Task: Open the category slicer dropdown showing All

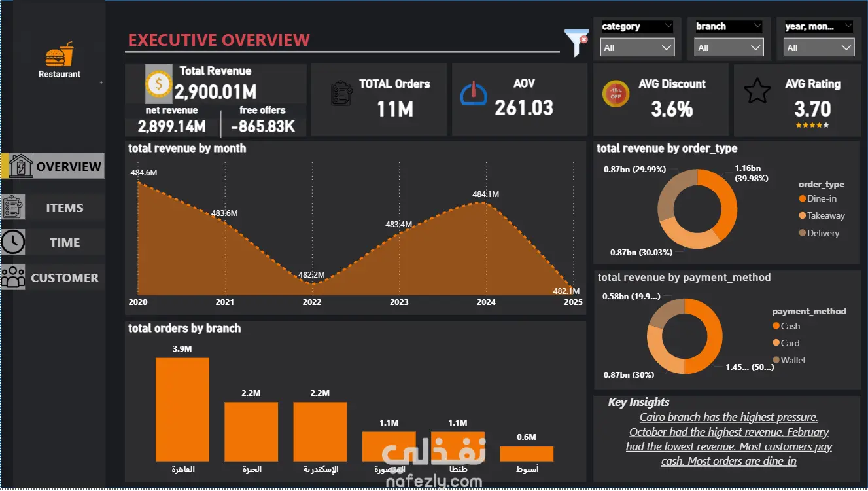Action: pos(638,47)
